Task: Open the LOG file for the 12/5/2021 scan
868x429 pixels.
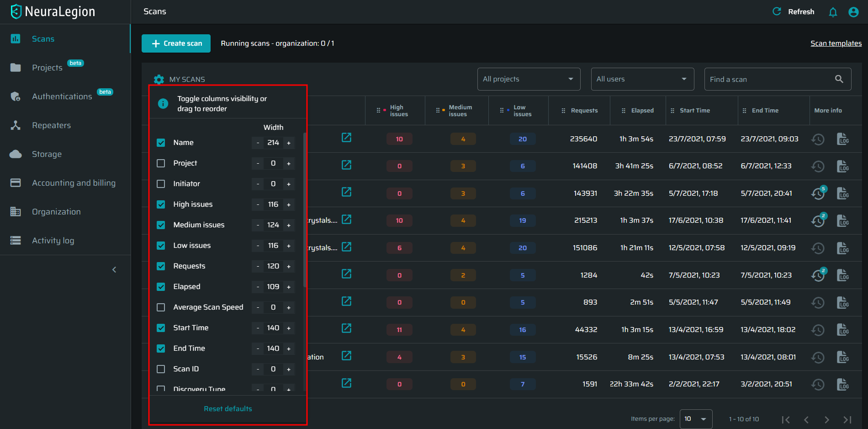Action: click(843, 248)
